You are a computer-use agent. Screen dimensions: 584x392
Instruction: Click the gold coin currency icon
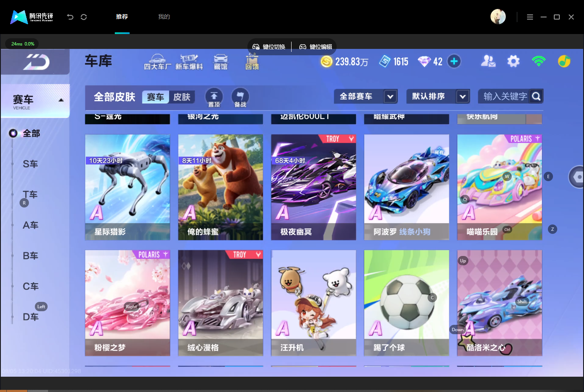(326, 62)
